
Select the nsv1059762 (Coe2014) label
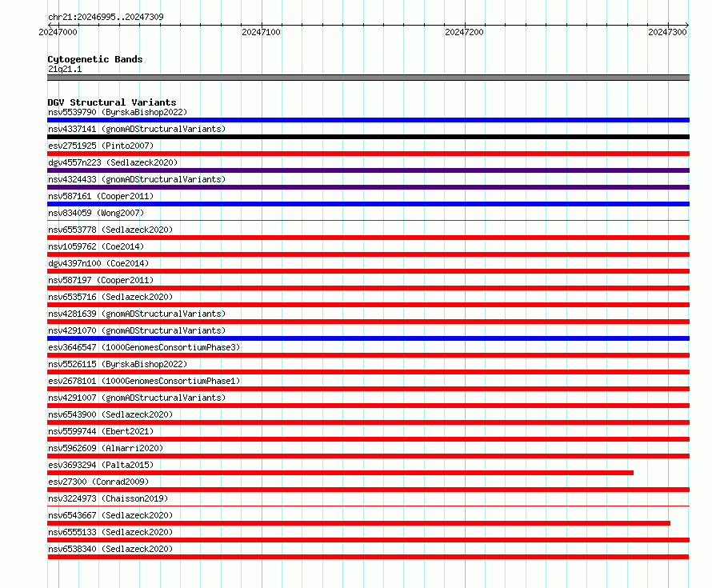click(96, 246)
